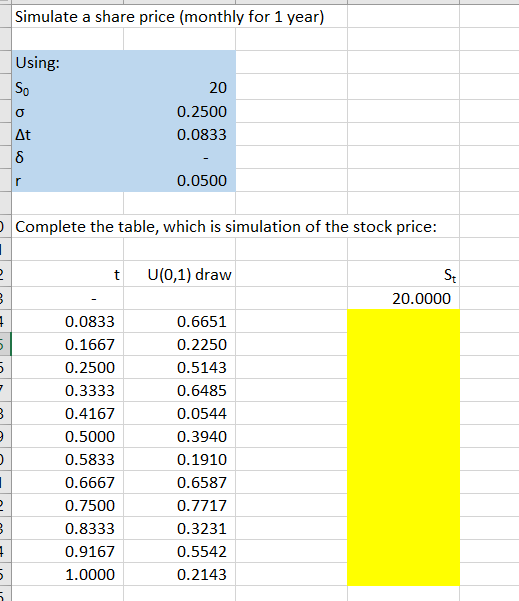Select the uniform draw cell 0.2250
519x601 pixels.
tap(179, 344)
